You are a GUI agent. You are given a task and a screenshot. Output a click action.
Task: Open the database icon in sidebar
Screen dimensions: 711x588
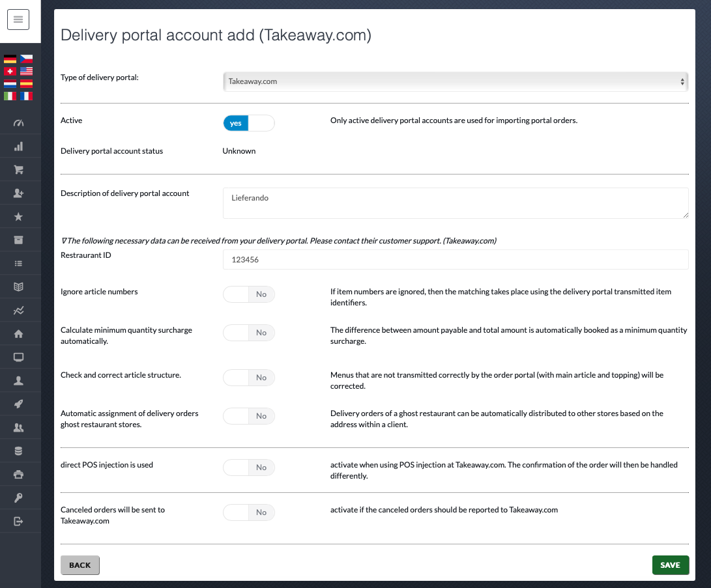pyautogui.click(x=18, y=451)
